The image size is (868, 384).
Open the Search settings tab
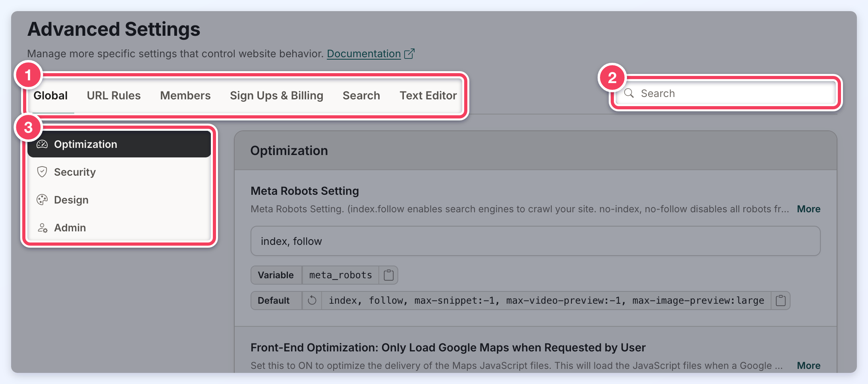pos(361,96)
